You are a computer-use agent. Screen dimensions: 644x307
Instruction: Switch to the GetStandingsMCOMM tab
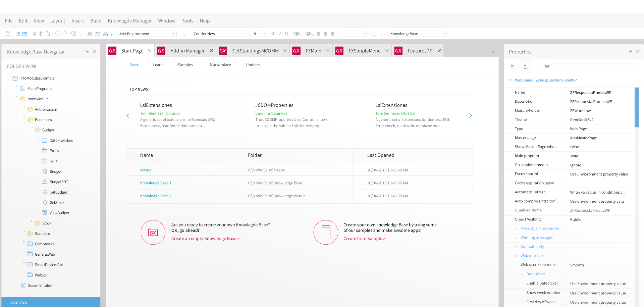pos(255,51)
